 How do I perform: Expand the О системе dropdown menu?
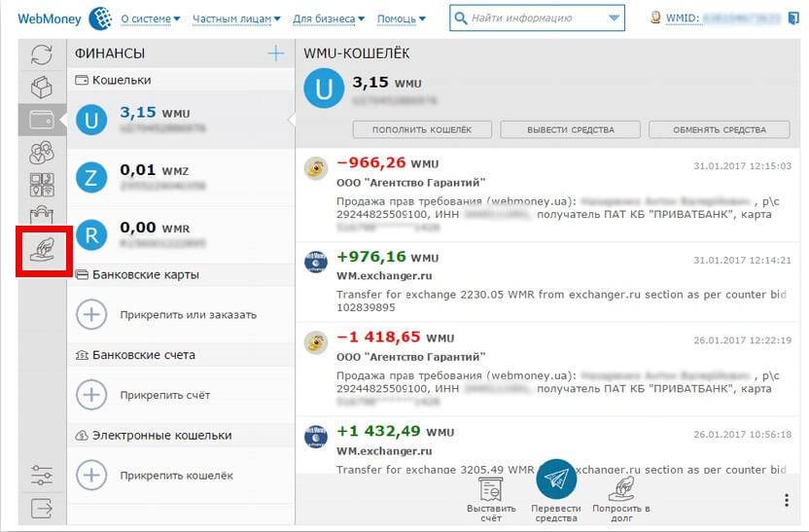tap(151, 18)
